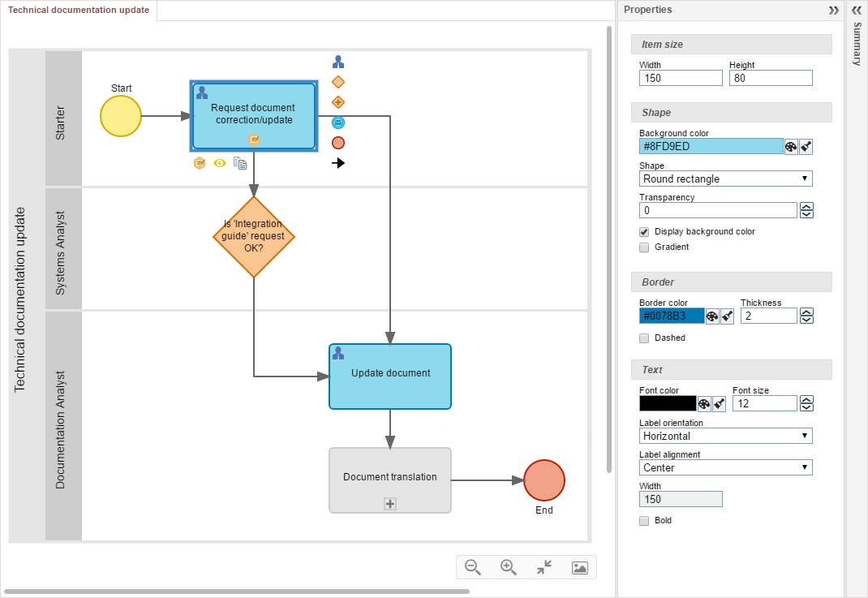Open the Label alignment dropdown
The image size is (868, 598).
tap(726, 467)
